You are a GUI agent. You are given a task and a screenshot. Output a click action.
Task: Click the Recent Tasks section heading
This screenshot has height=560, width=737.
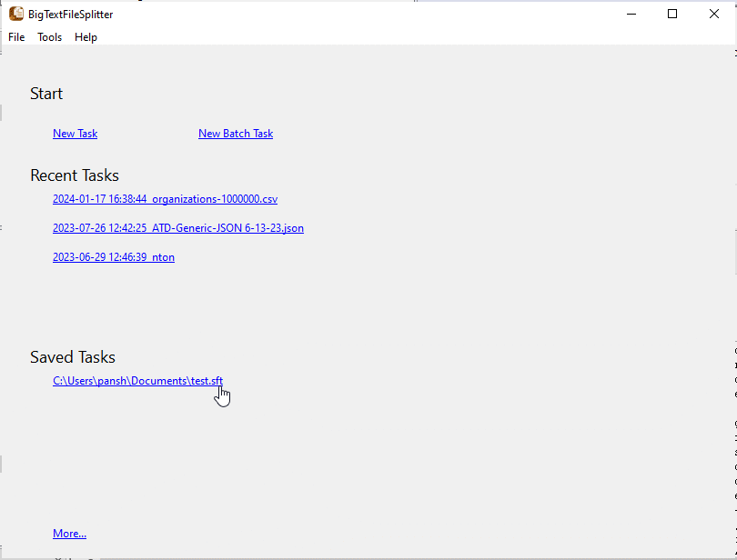(75, 175)
